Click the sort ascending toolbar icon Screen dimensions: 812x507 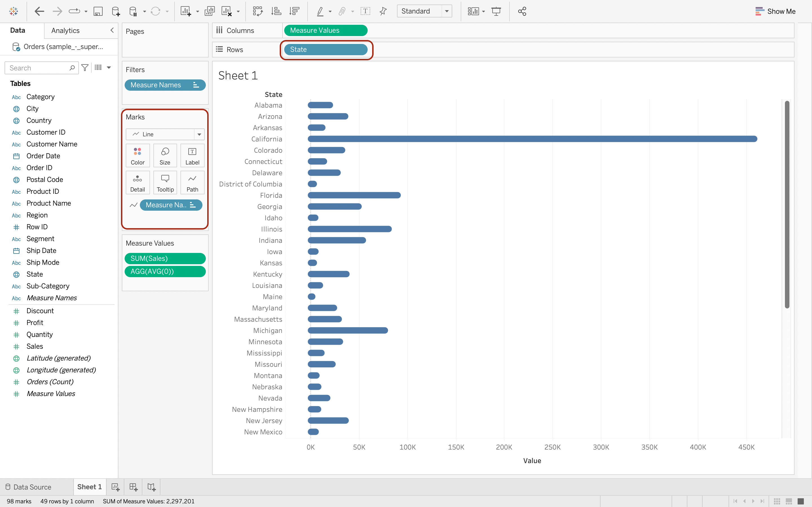coord(276,11)
